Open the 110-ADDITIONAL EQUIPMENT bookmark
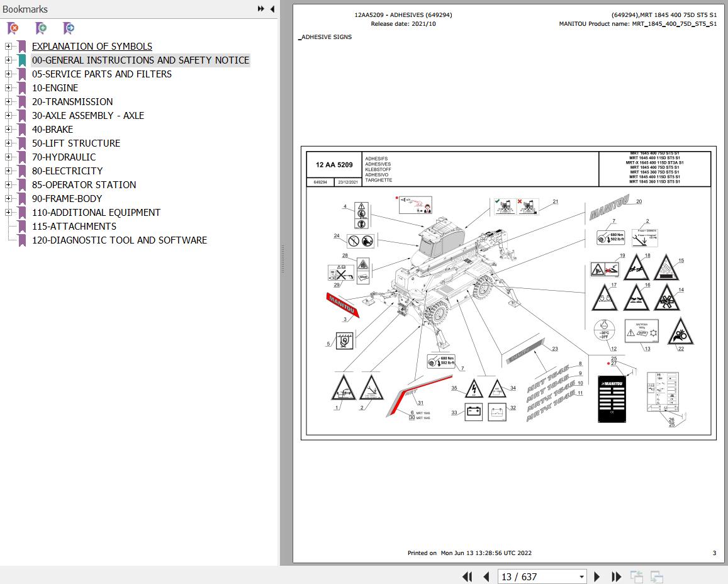 96,213
